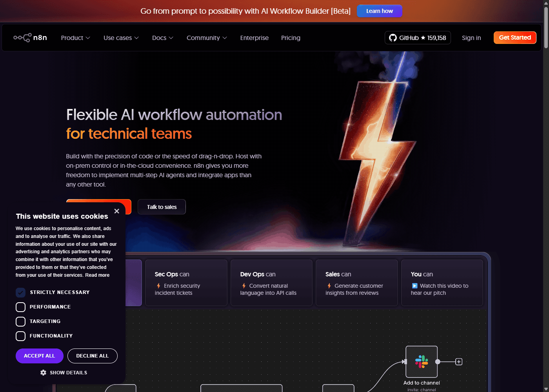The height and width of the screenshot is (392, 549).
Task: Expand the Docs dropdown menu
Action: (x=163, y=38)
